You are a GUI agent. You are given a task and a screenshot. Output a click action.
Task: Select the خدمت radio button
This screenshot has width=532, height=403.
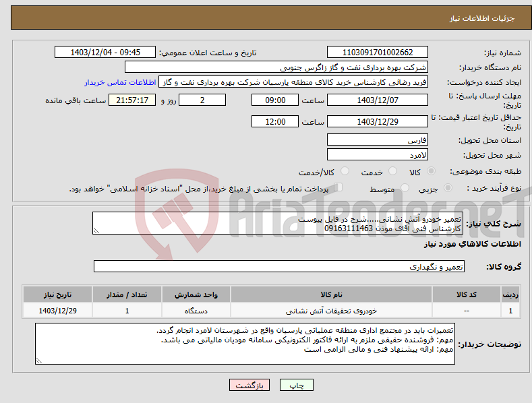point(392,171)
